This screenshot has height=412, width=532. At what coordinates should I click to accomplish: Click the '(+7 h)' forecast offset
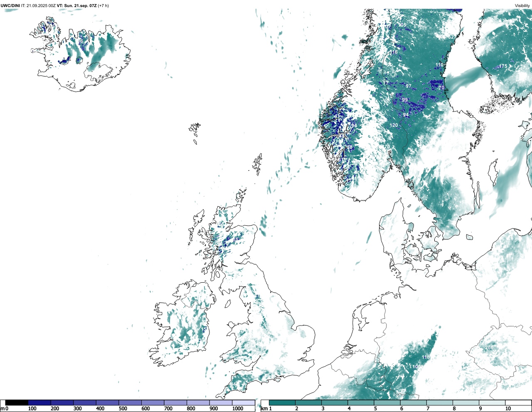coord(103,5)
